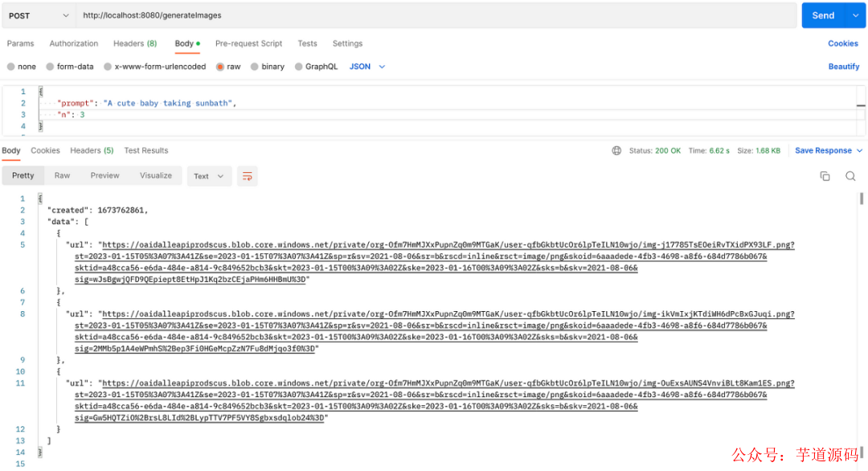Select the form-data radio button
This screenshot has width=868, height=471.
[50, 67]
